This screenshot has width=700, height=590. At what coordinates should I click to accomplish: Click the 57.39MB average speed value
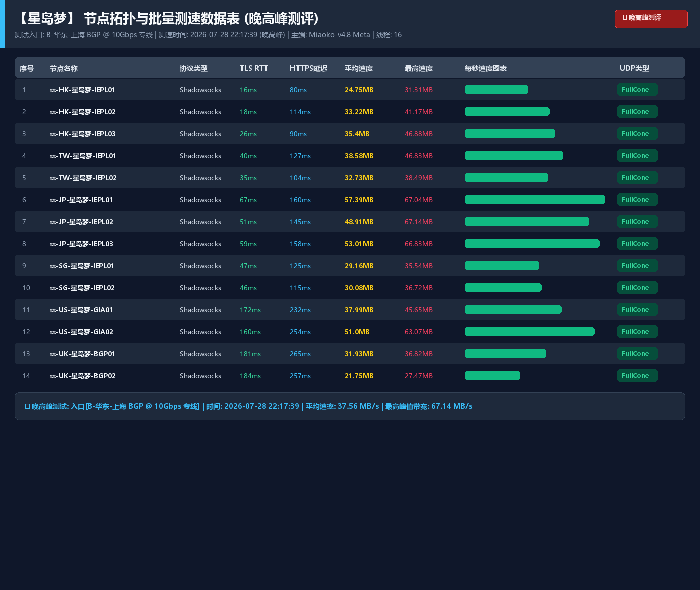359,200
